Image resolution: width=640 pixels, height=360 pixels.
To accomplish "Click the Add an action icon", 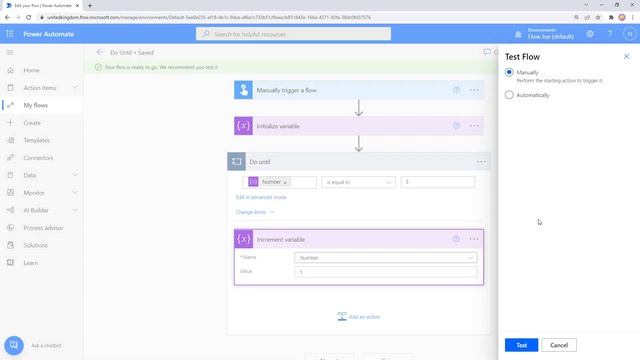I will 342,316.
